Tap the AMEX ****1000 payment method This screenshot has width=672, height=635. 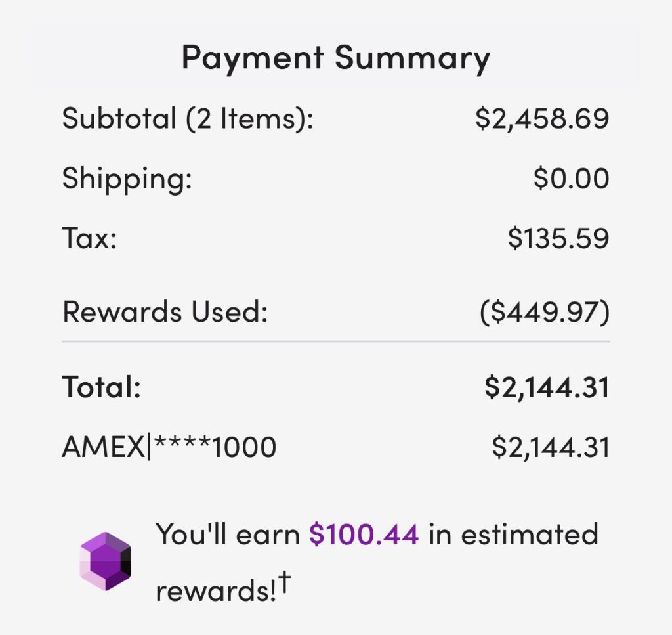tap(169, 448)
